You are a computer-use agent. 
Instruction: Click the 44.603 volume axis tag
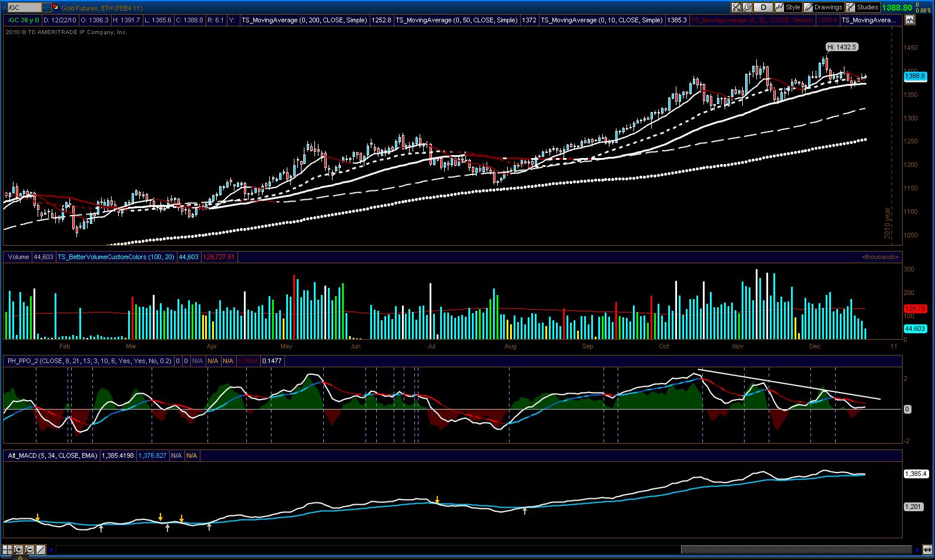tap(915, 328)
